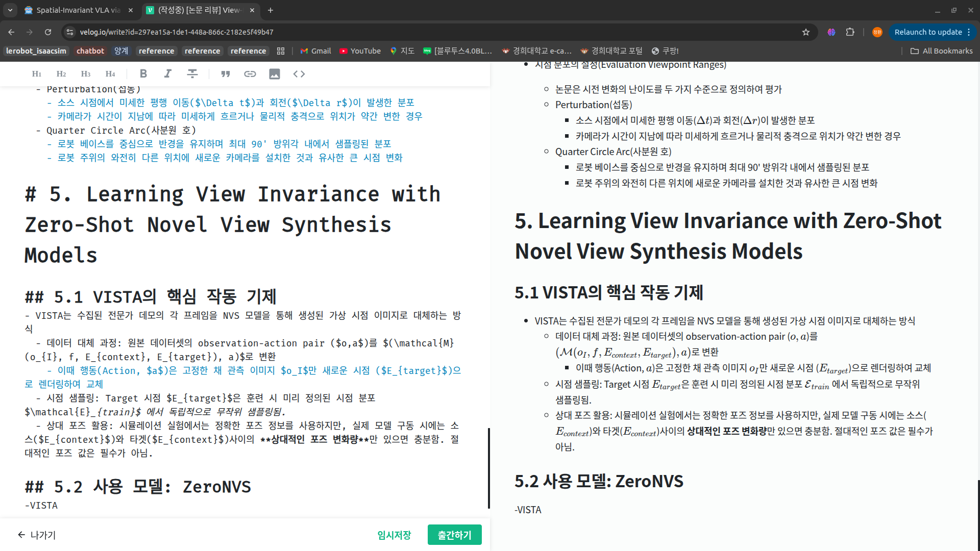Open the 앙게 bookmark

pos(121,51)
